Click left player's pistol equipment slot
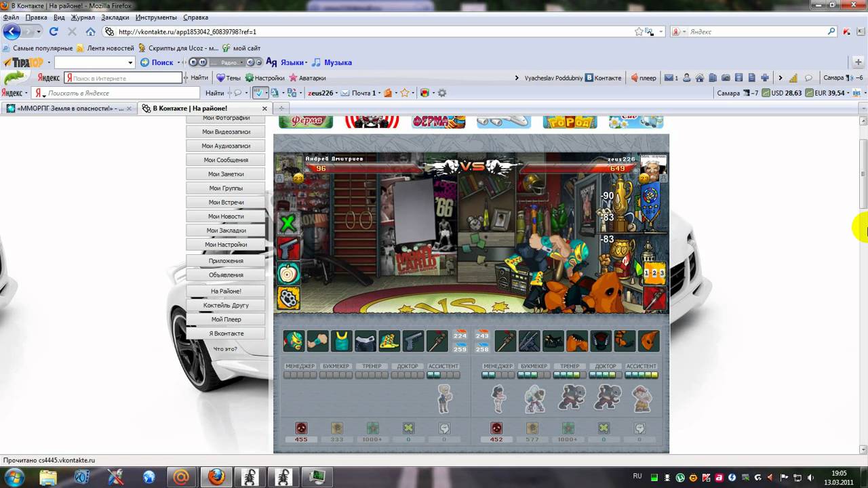This screenshot has height=488, width=868. [413, 341]
